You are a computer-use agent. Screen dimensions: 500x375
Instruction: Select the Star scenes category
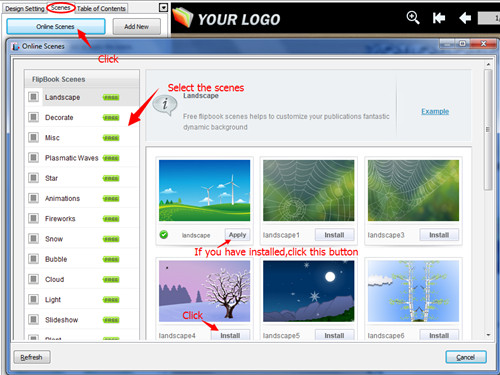point(82,178)
